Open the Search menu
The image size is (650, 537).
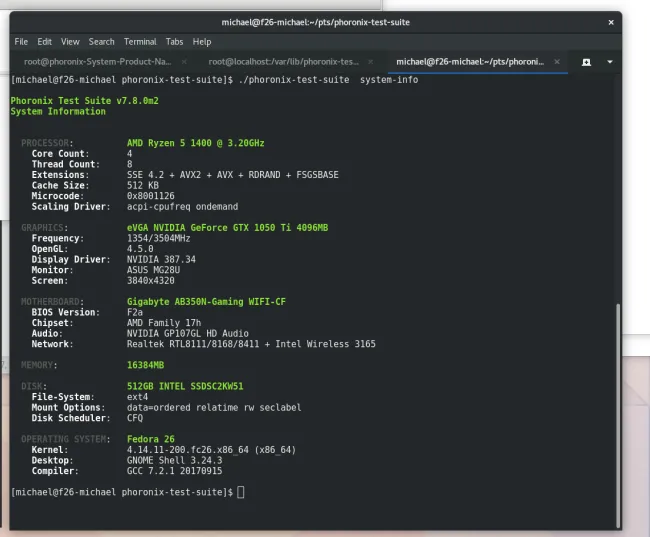(102, 42)
